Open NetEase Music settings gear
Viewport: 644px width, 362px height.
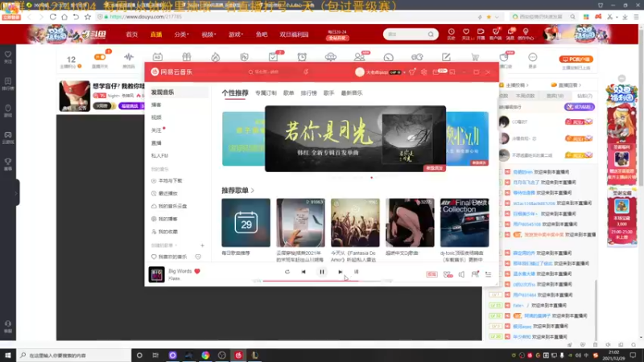[424, 72]
